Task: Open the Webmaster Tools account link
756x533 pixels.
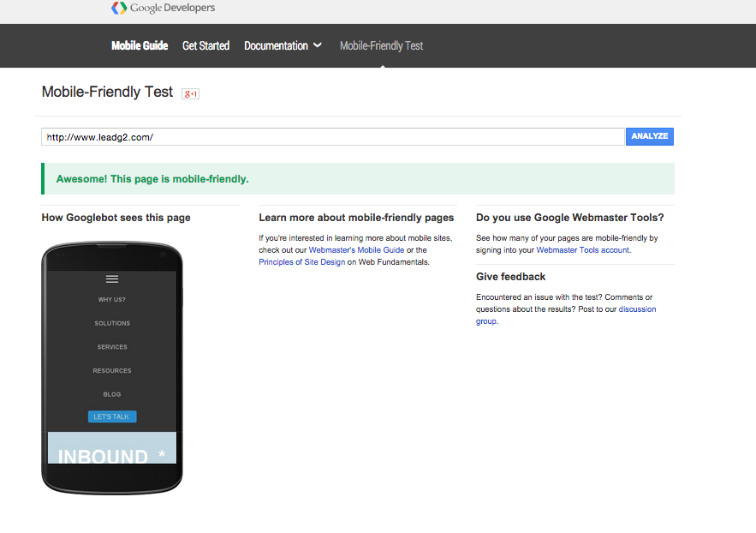Action: (583, 250)
